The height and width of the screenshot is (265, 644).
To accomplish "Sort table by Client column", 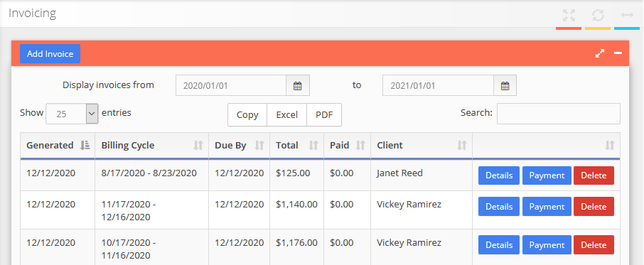I will click(422, 145).
